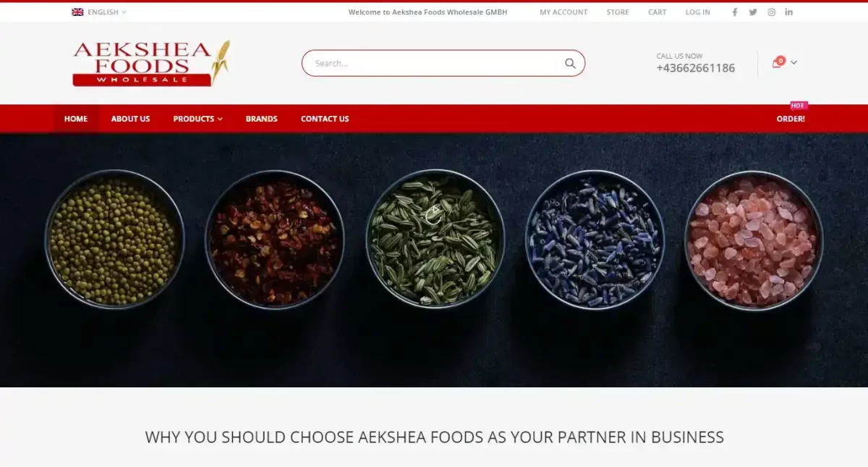Open the LinkedIn social icon
868x467 pixels.
(x=789, y=12)
